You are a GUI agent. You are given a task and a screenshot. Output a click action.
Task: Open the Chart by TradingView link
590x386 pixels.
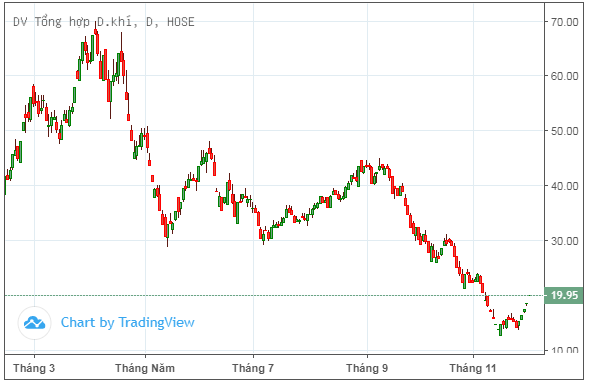128,322
